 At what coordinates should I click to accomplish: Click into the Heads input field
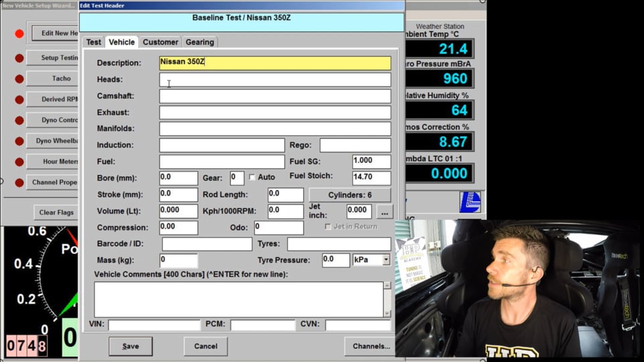click(275, 80)
